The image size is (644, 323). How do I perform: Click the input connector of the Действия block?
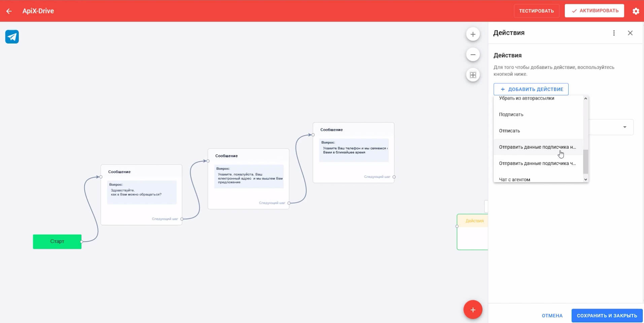[457, 226]
